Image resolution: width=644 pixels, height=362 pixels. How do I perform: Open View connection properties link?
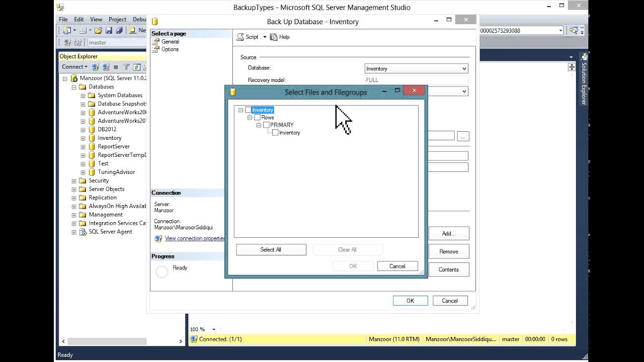tap(195, 238)
